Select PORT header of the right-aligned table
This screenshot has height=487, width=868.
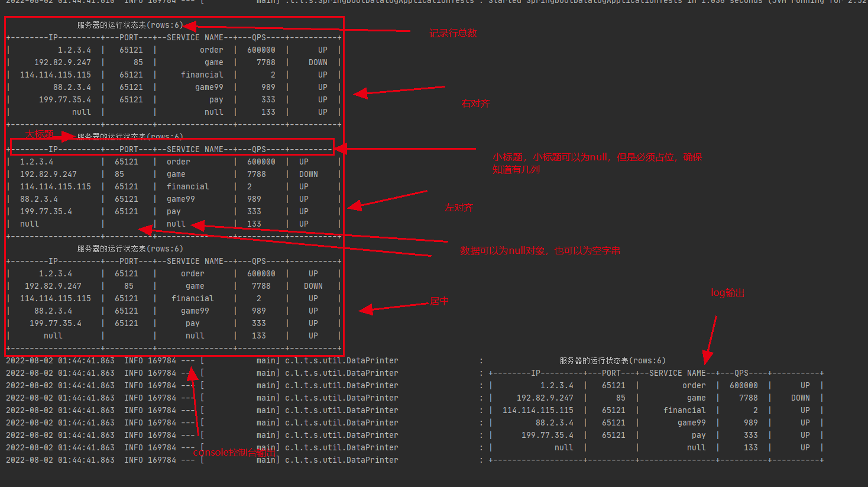pyautogui.click(x=129, y=37)
